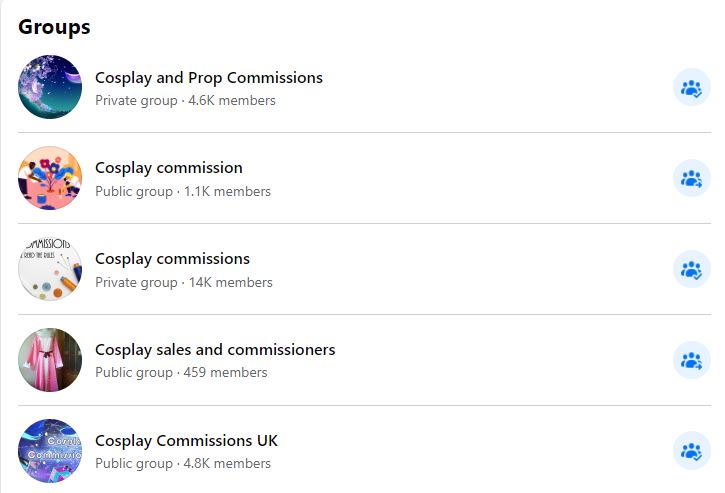Click the Cosplay Commissions UK group avatar
Screen dimensions: 725x493
[50, 452]
